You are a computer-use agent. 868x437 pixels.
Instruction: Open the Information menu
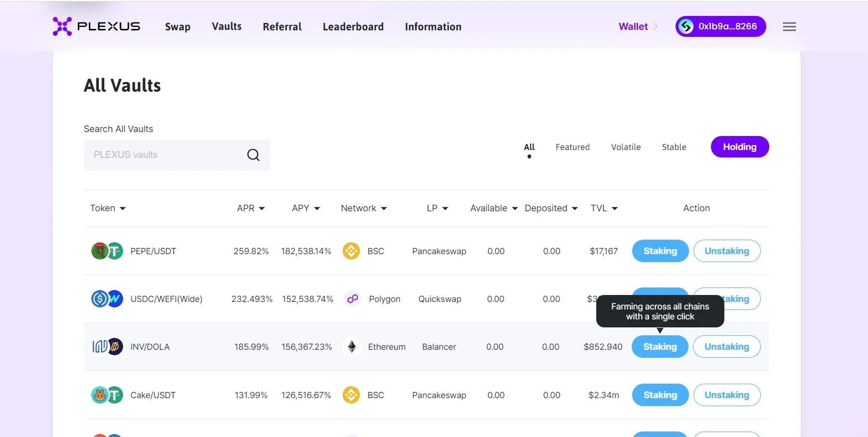[433, 27]
